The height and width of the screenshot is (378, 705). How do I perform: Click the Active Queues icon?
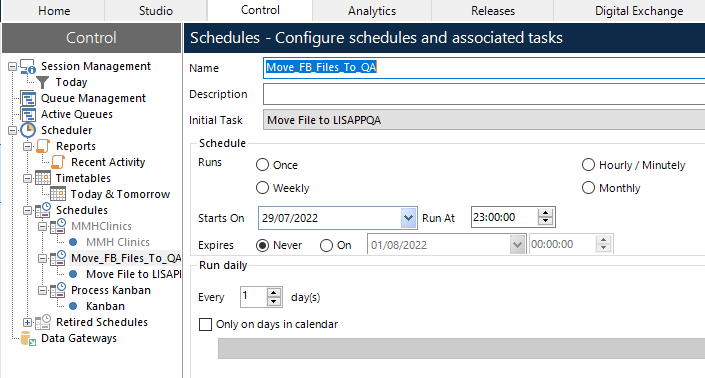click(28, 114)
